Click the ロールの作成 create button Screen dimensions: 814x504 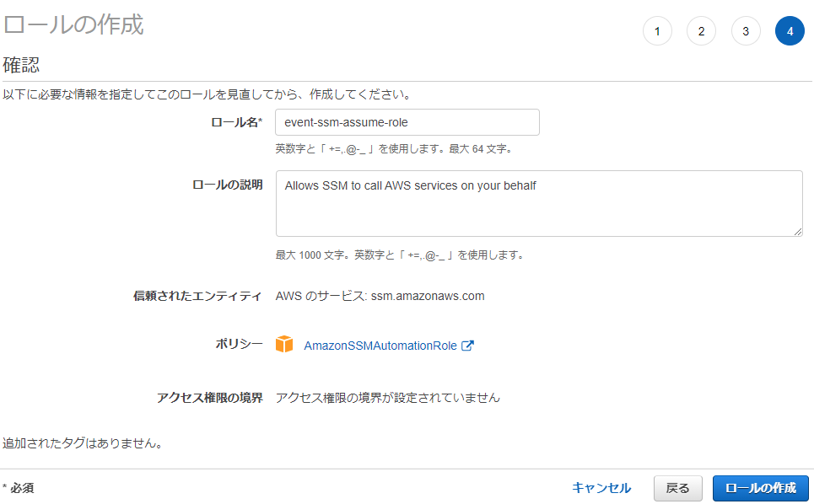[x=761, y=488]
